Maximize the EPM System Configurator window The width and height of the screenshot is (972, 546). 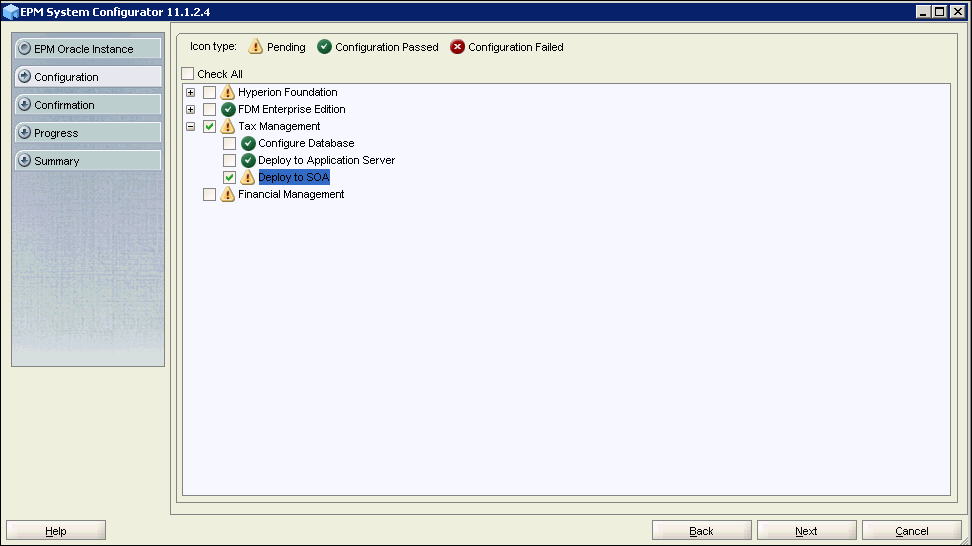940,12
